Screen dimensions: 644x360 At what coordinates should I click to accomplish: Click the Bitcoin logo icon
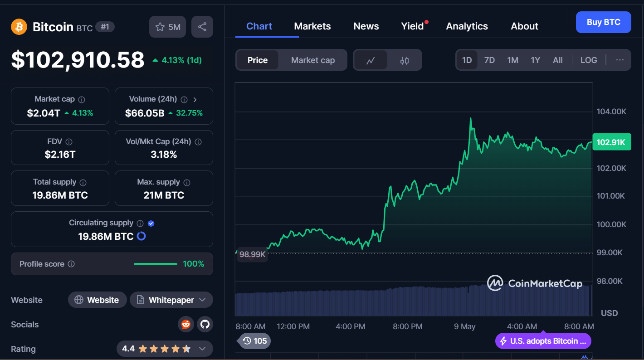(19, 27)
